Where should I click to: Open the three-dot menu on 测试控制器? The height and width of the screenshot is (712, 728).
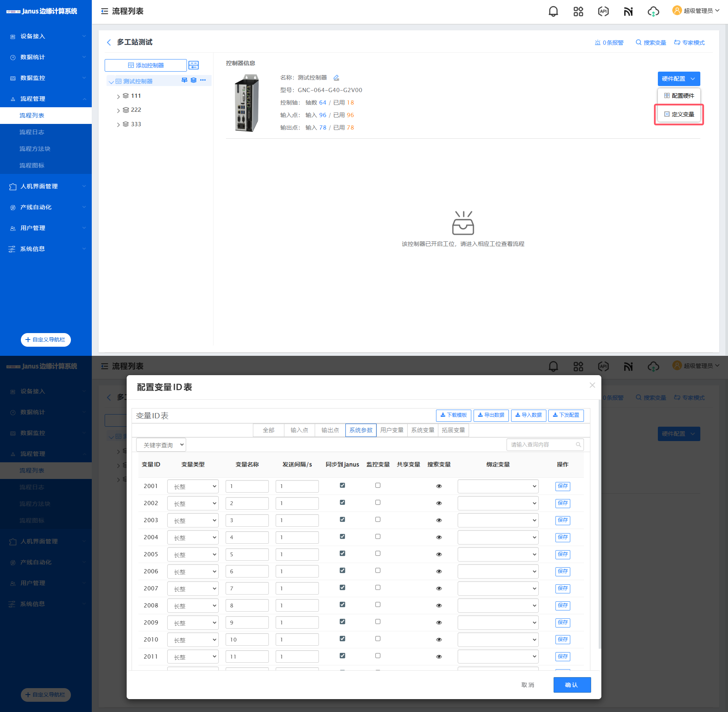point(203,80)
